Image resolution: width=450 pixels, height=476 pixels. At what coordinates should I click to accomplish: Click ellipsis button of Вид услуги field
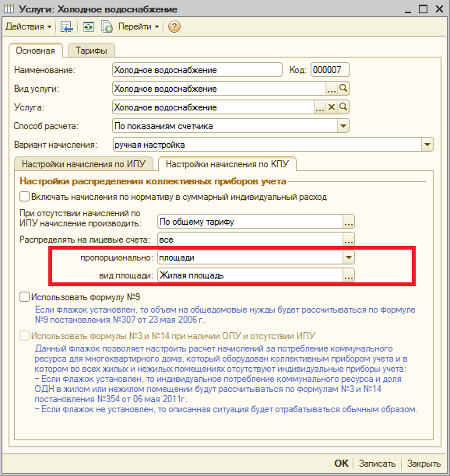pyautogui.click(x=332, y=89)
